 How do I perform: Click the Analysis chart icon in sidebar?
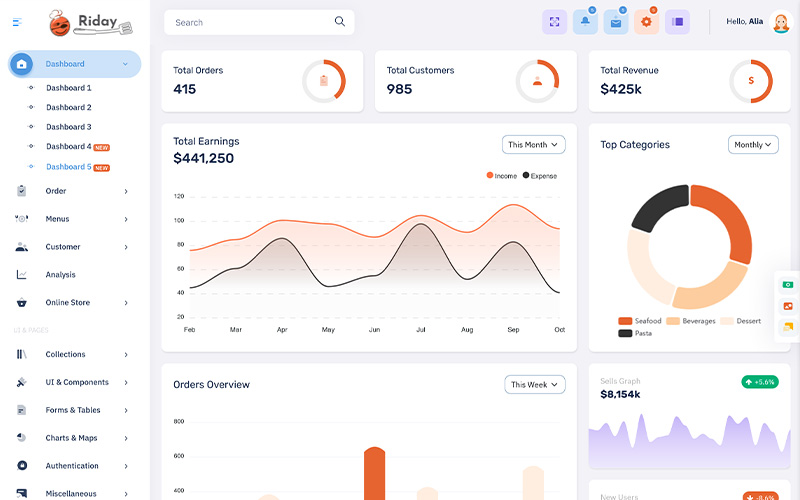pyautogui.click(x=21, y=274)
